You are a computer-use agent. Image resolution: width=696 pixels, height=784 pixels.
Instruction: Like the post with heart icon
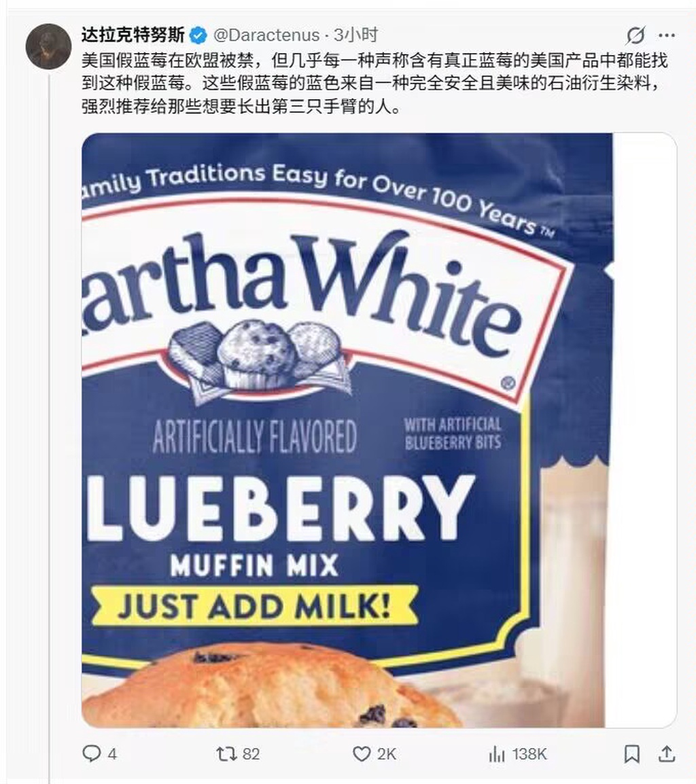[362, 753]
